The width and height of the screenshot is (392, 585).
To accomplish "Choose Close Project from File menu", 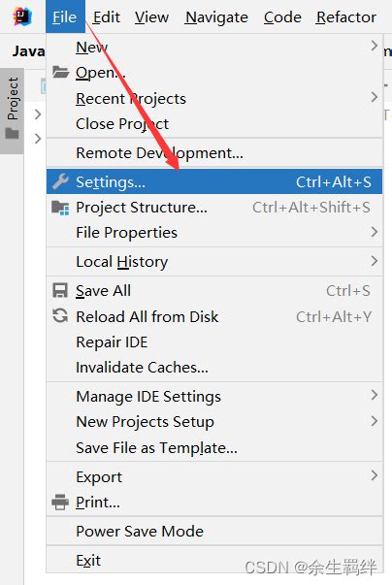I will tap(214, 124).
